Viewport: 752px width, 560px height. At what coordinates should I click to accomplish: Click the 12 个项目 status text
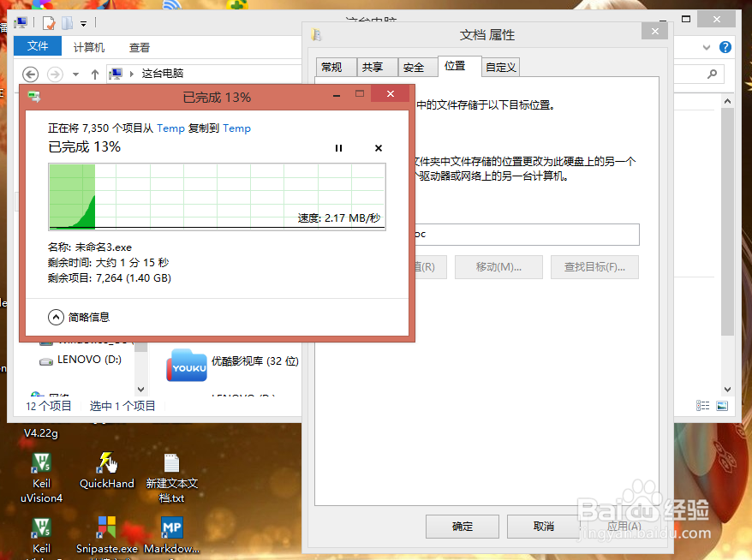tap(49, 406)
